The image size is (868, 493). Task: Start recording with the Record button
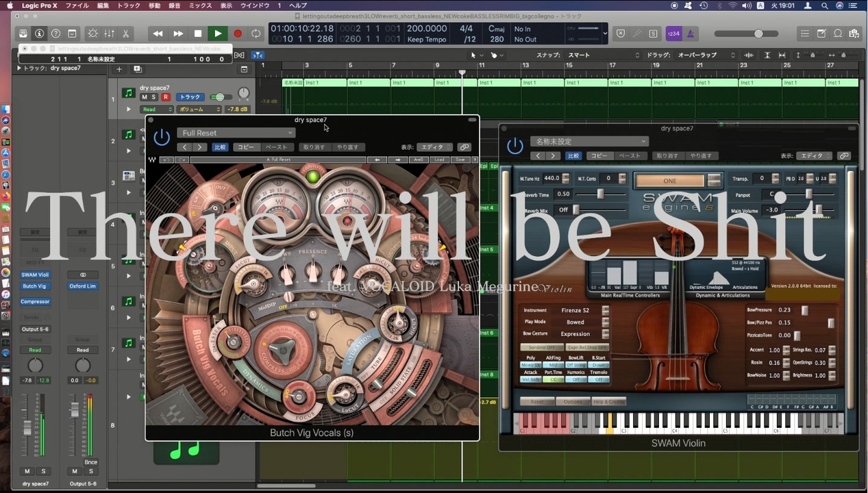coord(238,34)
